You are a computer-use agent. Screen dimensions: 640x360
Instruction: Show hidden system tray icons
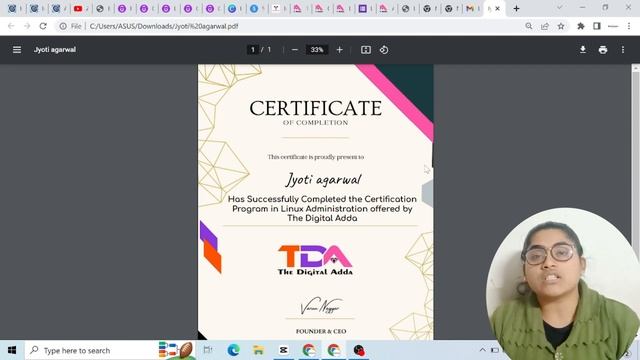[482, 350]
